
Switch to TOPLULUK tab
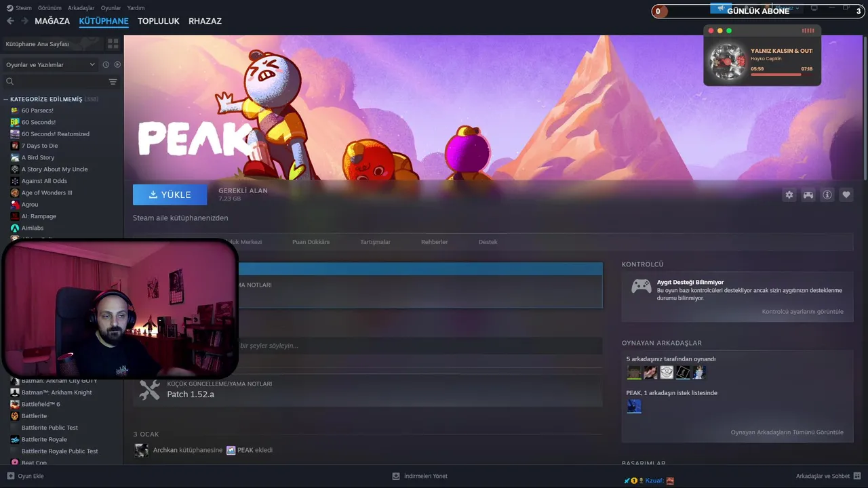coord(159,21)
